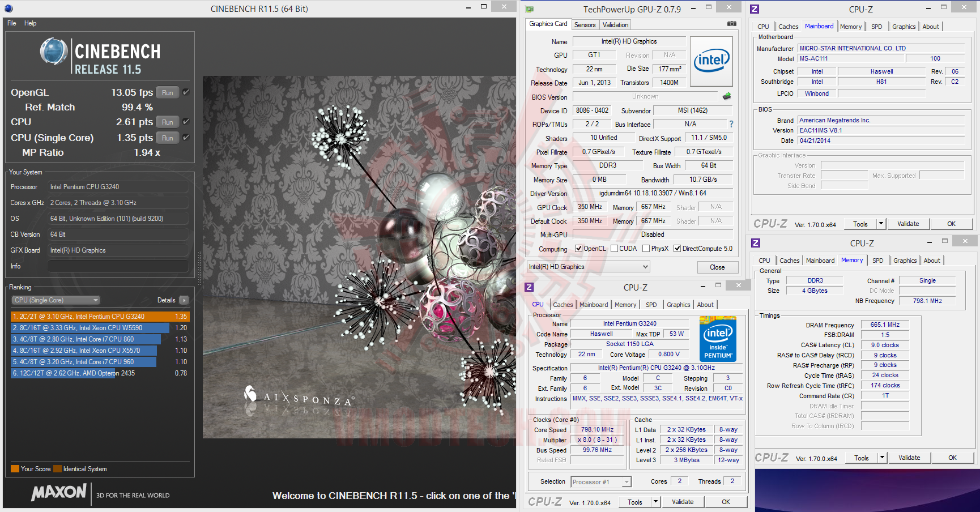Run the OpenGL benchmark in Cinebench
The height and width of the screenshot is (512, 980).
tap(167, 92)
